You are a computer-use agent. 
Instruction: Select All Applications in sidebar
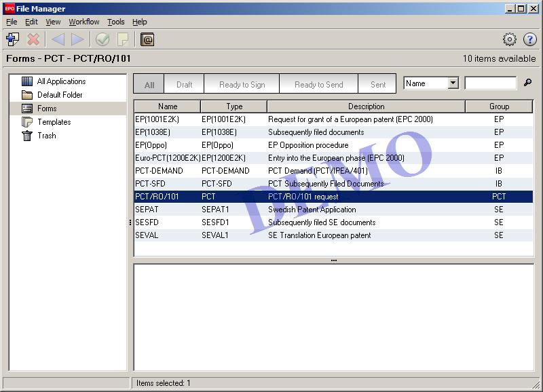(61, 81)
